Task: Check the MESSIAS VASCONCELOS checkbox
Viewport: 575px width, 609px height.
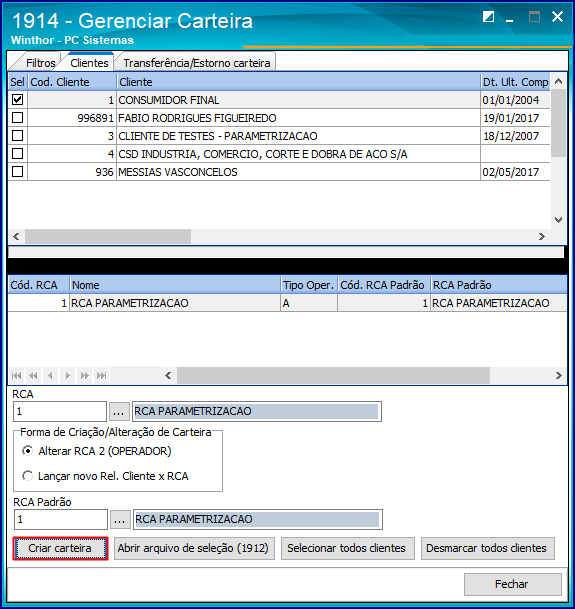Action: [17, 172]
